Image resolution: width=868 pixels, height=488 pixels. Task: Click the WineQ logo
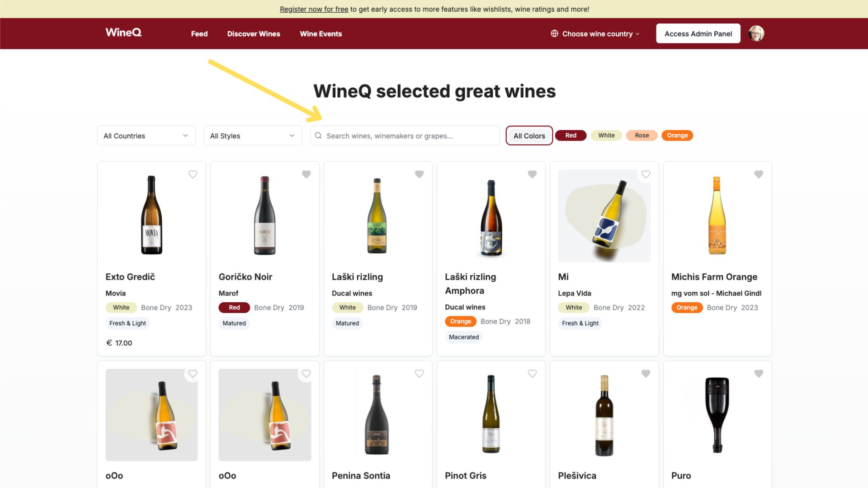[123, 33]
